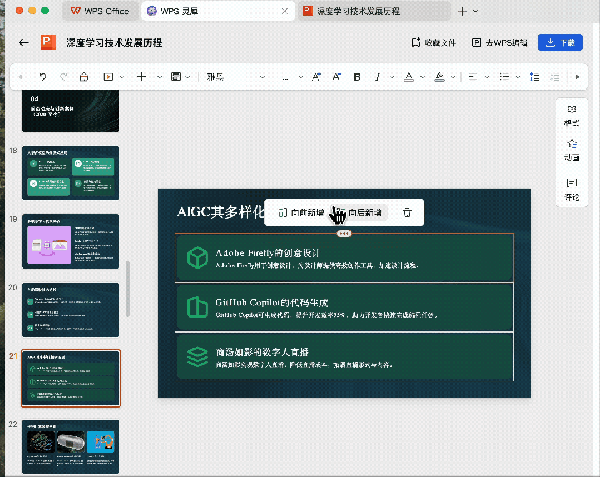The height and width of the screenshot is (477, 600).
Task: Click the lock icon in the toolbar
Action: point(84,77)
